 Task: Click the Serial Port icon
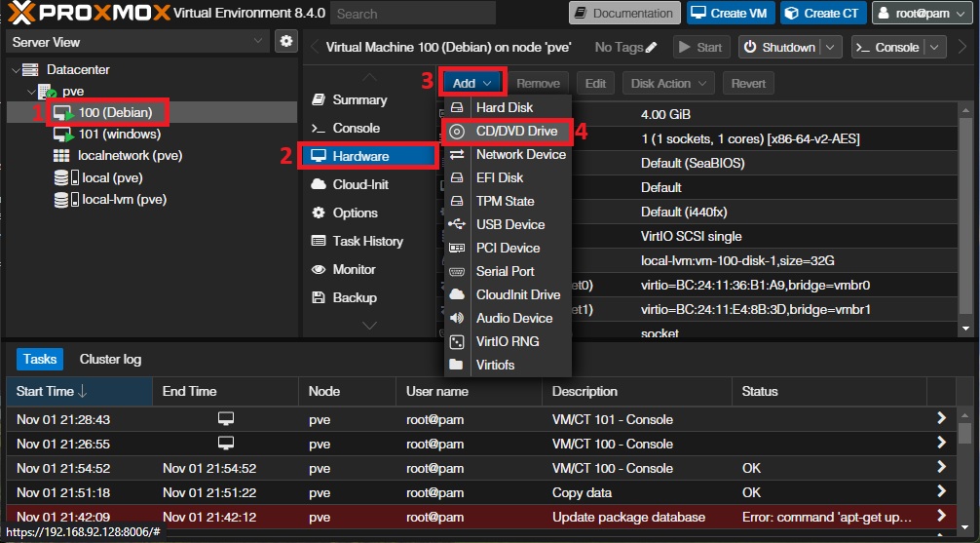tap(457, 271)
